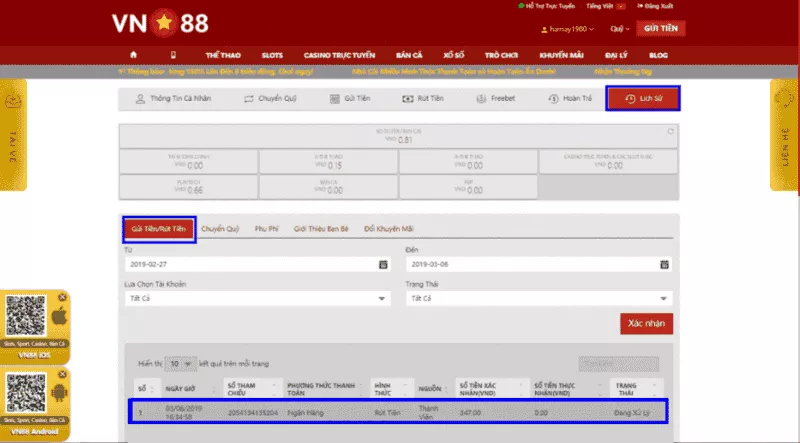Switch to the Thông Tin Cá Nhân tab
This screenshot has height=443, width=800.
(x=173, y=99)
